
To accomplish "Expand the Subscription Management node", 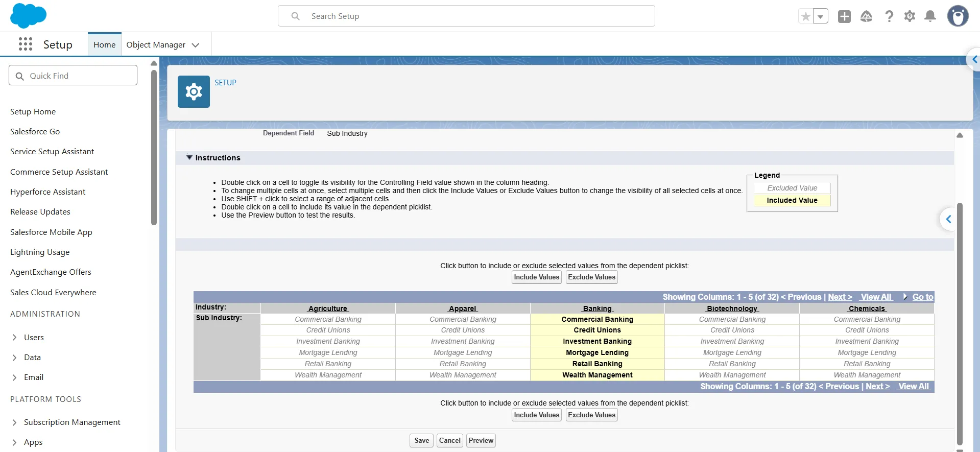I will tap(14, 422).
